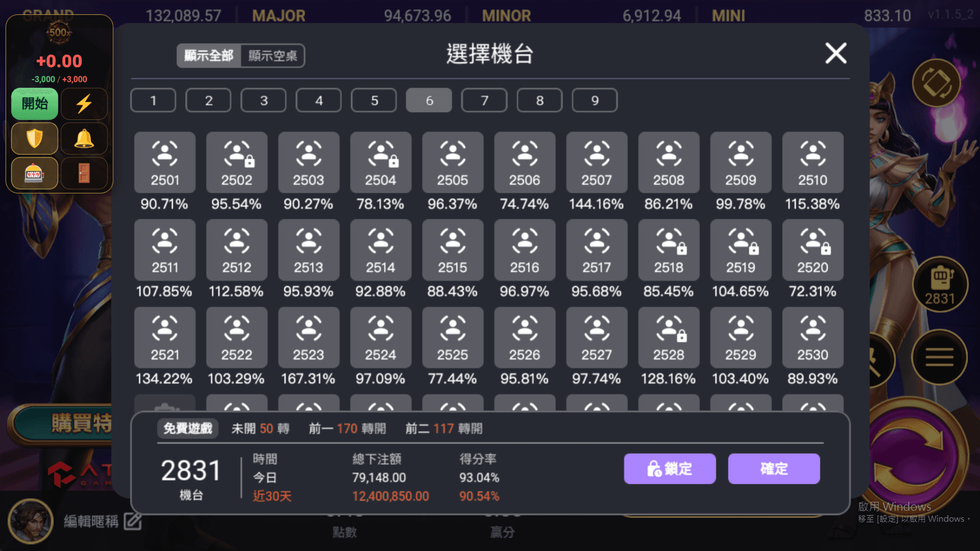Tap the bell notification icon
Viewport: 980px width, 551px height.
pyautogui.click(x=84, y=138)
